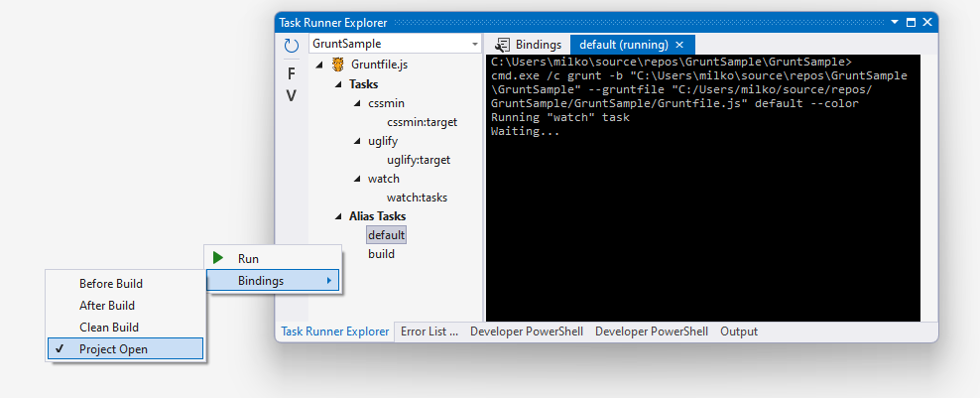Select the default (running) tab
Image resolution: width=980 pixels, height=398 pixels.
pos(624,45)
